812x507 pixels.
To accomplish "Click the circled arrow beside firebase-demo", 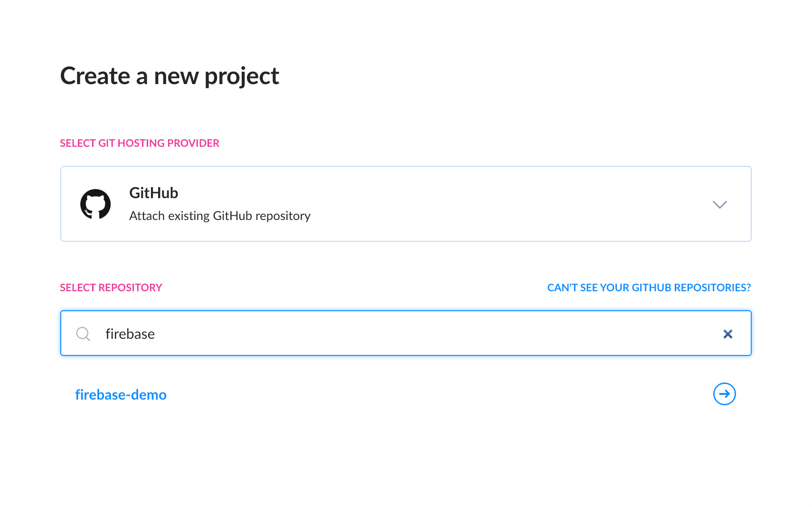I will (x=724, y=394).
